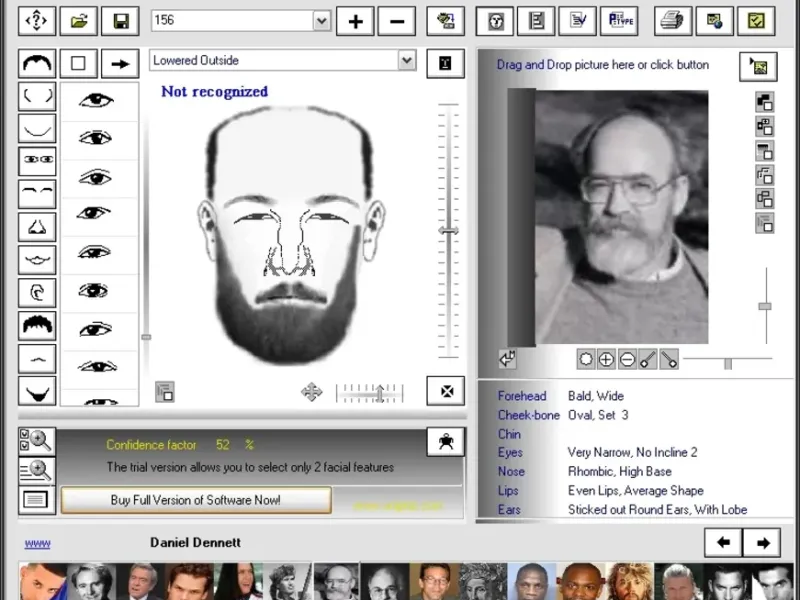This screenshot has width=800, height=600.
Task: Open the 156 number dropdown
Action: coord(321,20)
